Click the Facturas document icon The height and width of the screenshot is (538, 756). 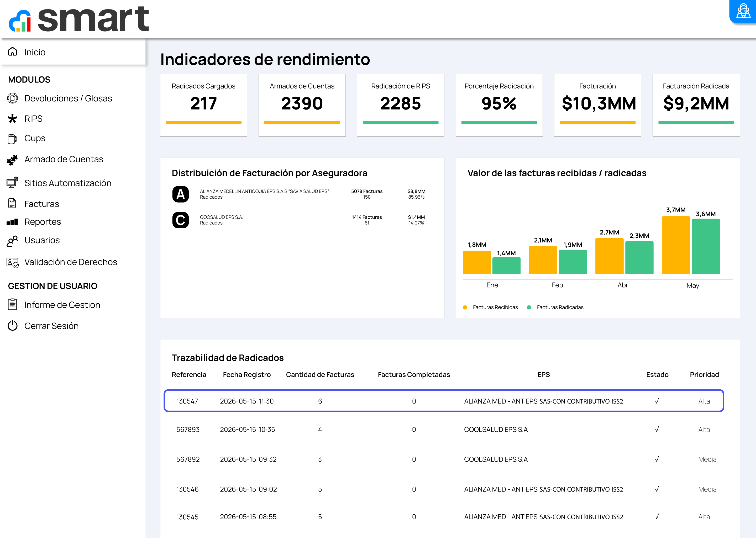12,203
